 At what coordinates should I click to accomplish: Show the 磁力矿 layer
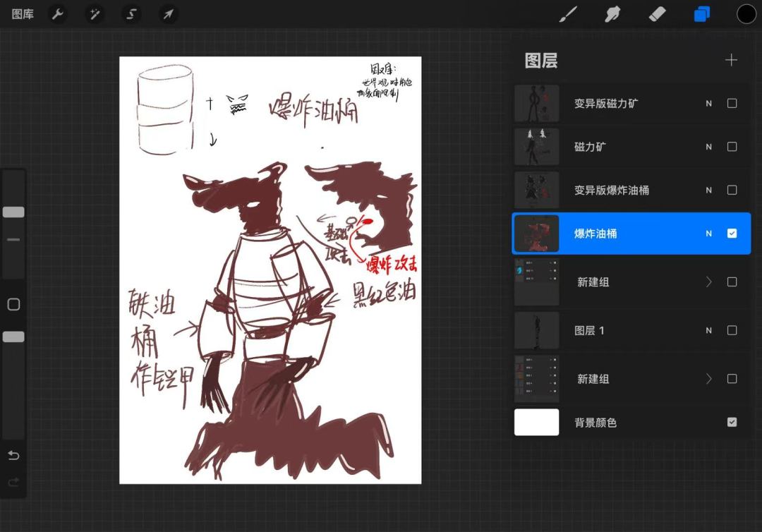coord(732,147)
